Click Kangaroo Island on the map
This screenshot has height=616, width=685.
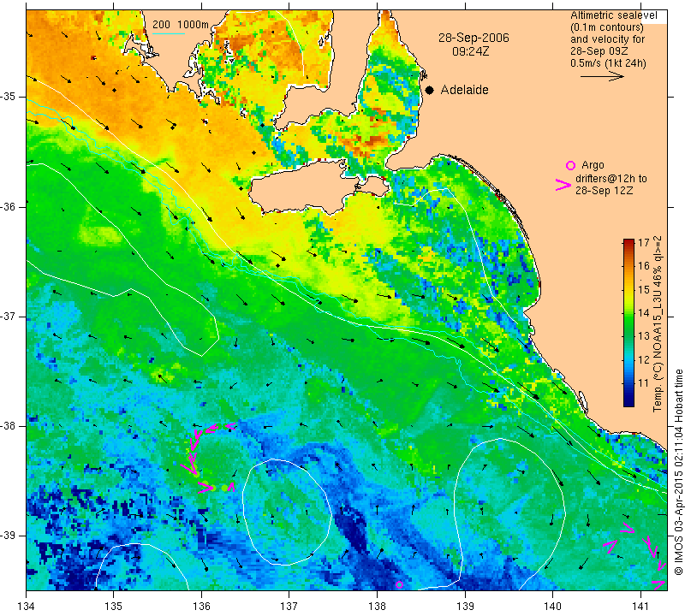[x=306, y=187]
